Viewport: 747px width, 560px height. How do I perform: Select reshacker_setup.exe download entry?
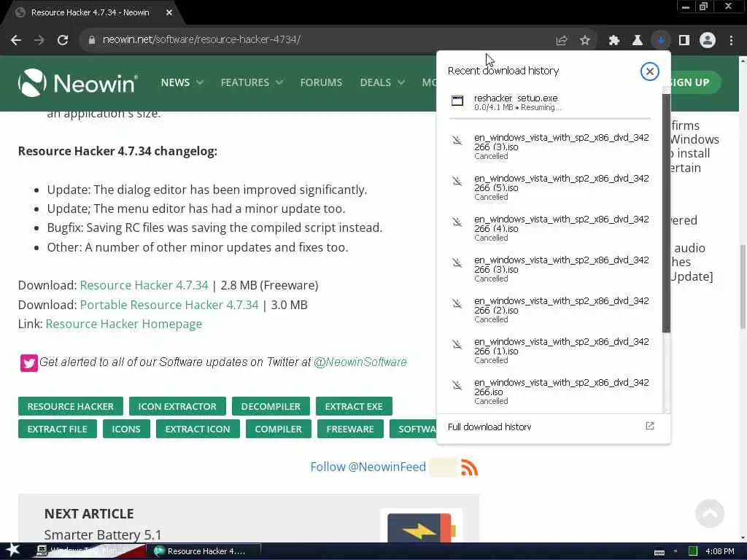point(550,102)
